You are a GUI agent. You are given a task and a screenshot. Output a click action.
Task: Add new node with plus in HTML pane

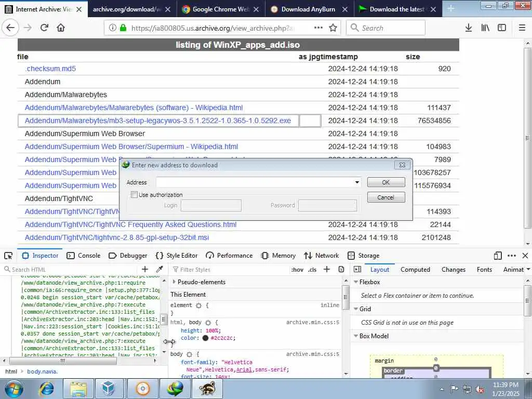[145, 270]
